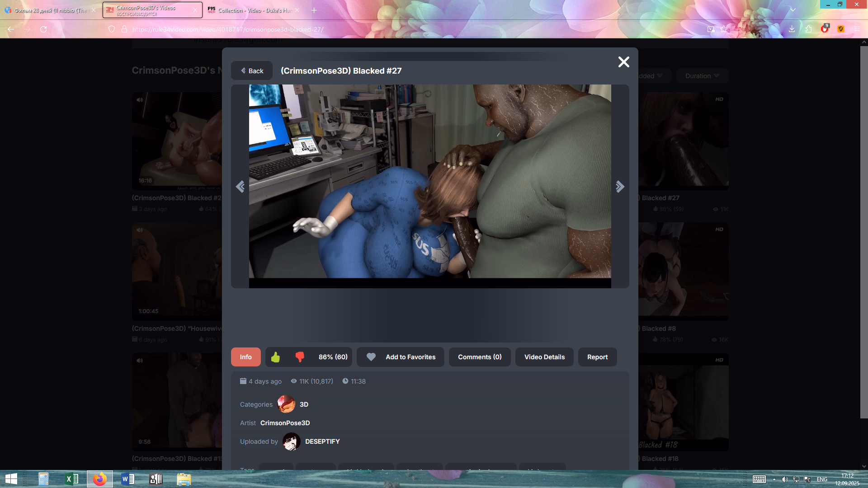Go to next video with right arrow
868x488 pixels.
point(620,187)
